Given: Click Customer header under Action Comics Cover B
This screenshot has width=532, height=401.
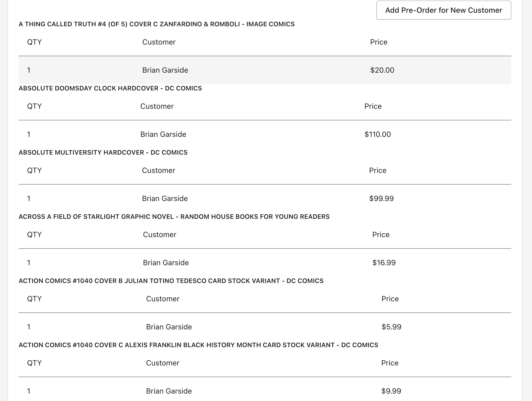Looking at the screenshot, I should (x=163, y=299).
